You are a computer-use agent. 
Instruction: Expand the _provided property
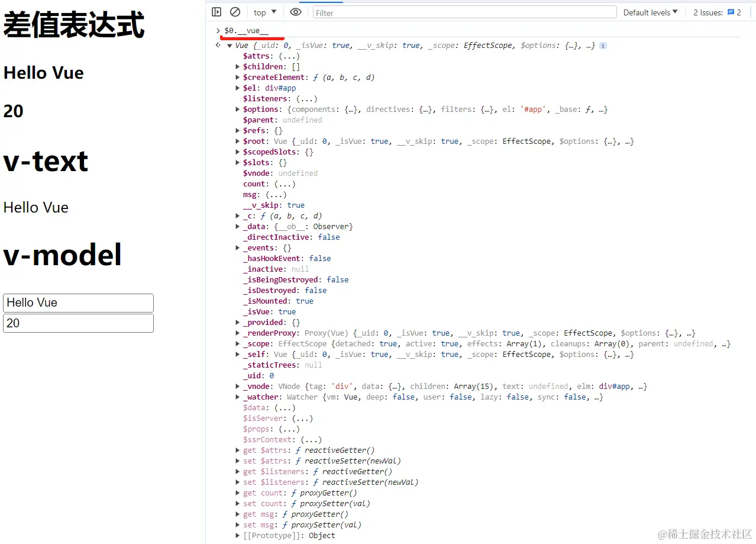pos(238,323)
